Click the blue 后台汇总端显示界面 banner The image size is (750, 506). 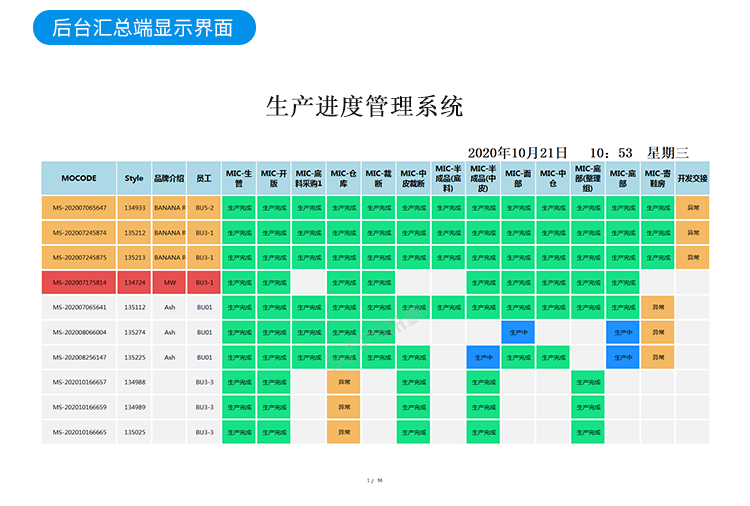(142, 27)
